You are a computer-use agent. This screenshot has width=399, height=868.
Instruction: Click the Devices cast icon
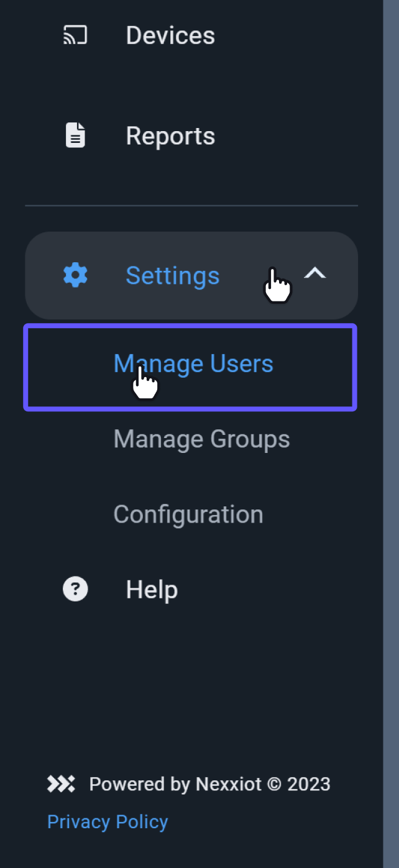click(x=75, y=35)
